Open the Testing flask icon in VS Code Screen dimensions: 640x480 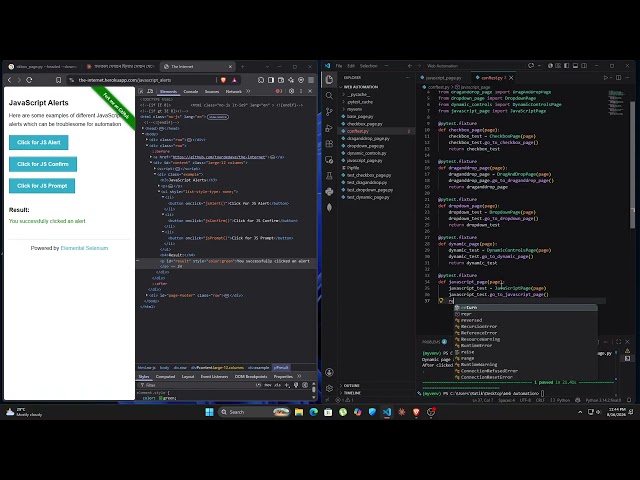(329, 176)
